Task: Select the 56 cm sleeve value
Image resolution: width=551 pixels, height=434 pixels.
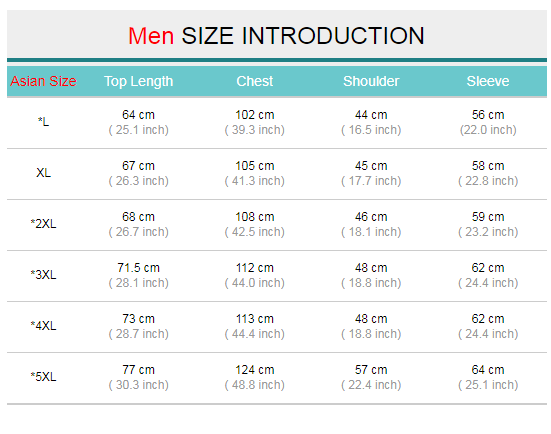Action: (x=488, y=115)
